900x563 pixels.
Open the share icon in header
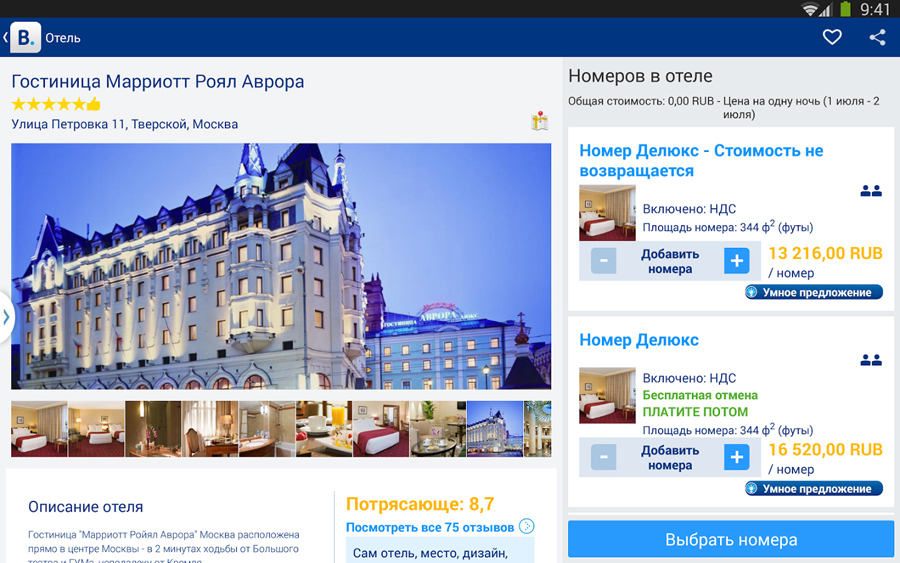click(x=877, y=37)
